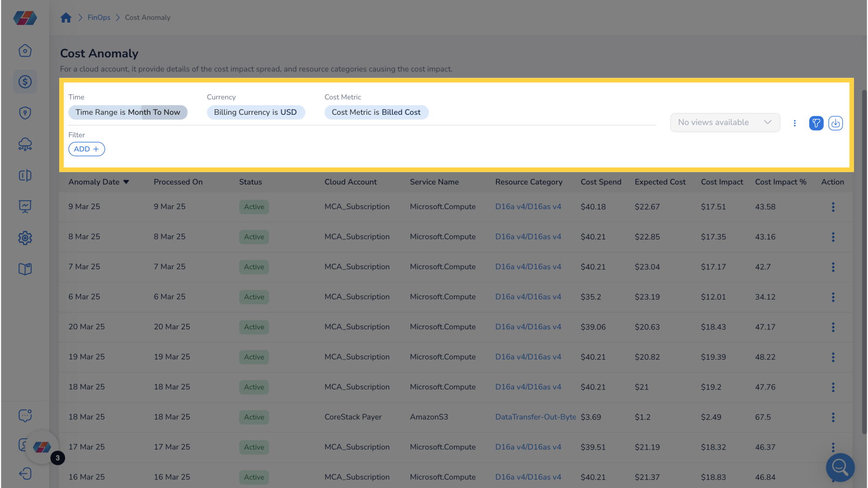Open the Cost Metric is Billed Cost filter

[376, 112]
